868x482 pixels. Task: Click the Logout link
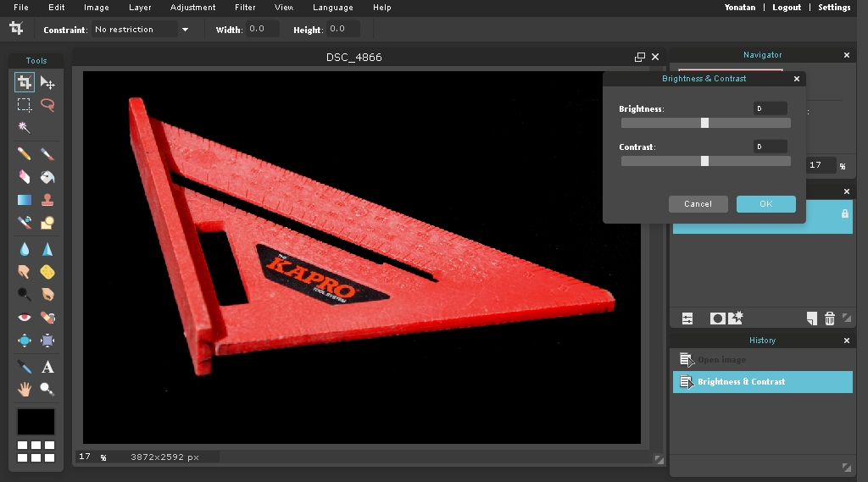(787, 7)
